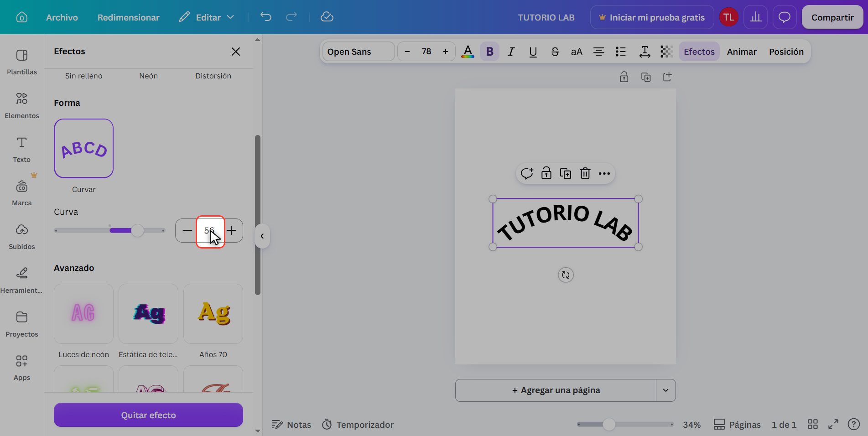868x436 pixels.
Task: Toggle uppercase aA formatting
Action: tap(577, 52)
